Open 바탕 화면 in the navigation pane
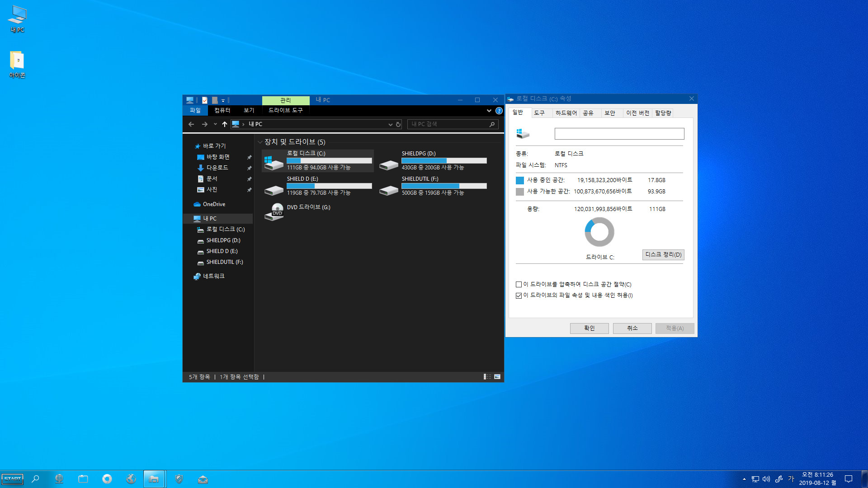The width and height of the screenshot is (868, 488). pos(218,157)
